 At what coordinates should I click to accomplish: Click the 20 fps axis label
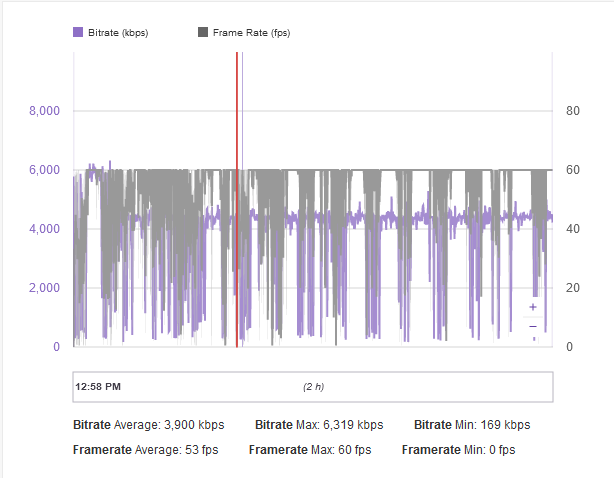574,288
